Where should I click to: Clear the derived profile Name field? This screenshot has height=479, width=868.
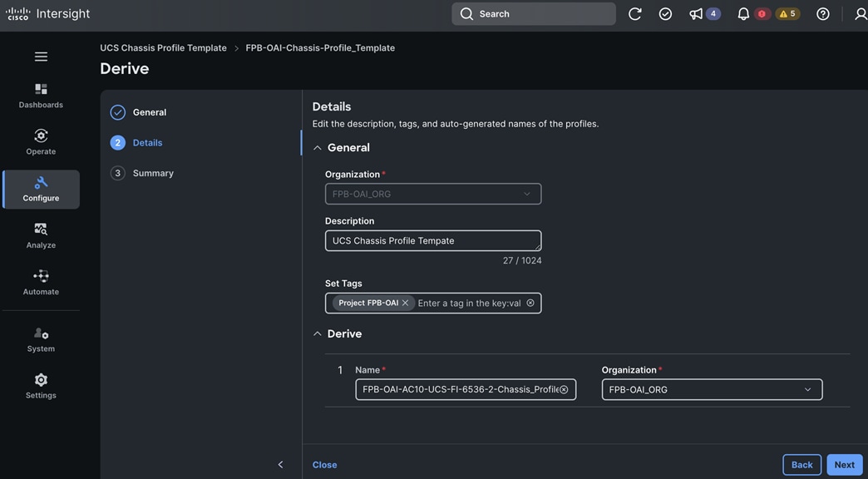tap(564, 389)
